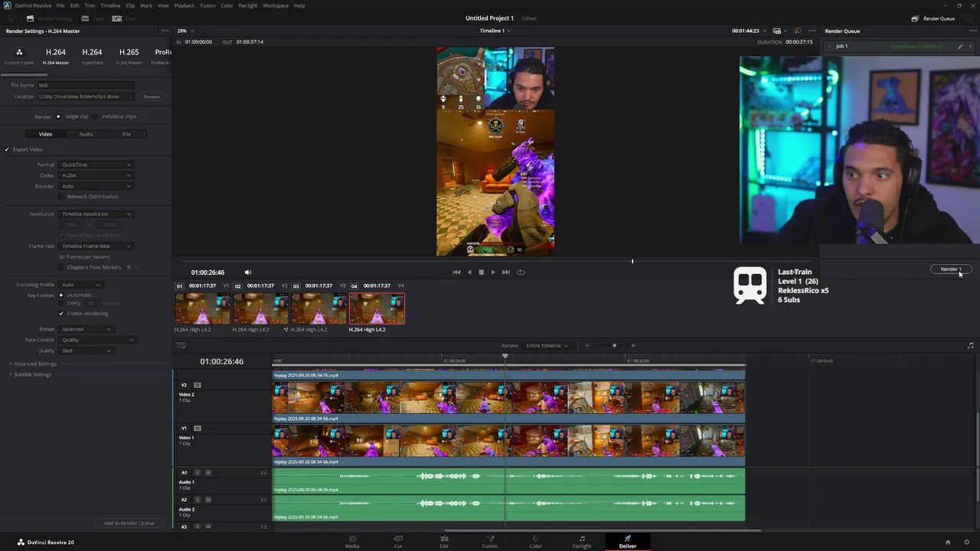Viewport: 980px width, 551px height.
Task: Expand Advanced Settings section
Action: (x=32, y=364)
